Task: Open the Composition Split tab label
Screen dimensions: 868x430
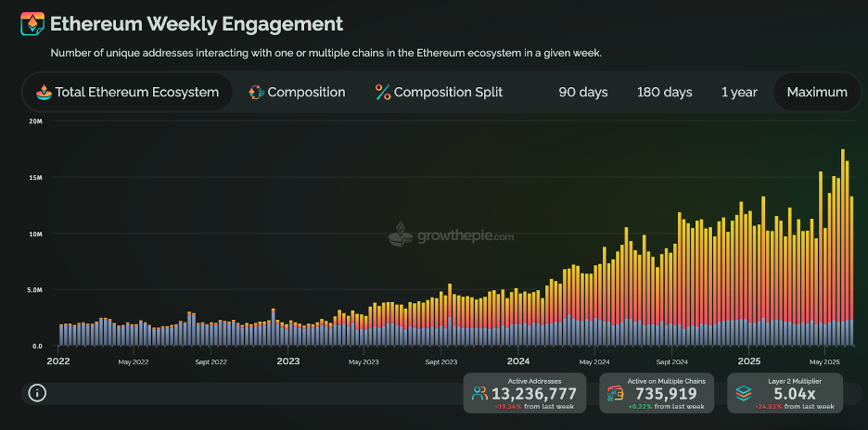Action: pos(448,92)
